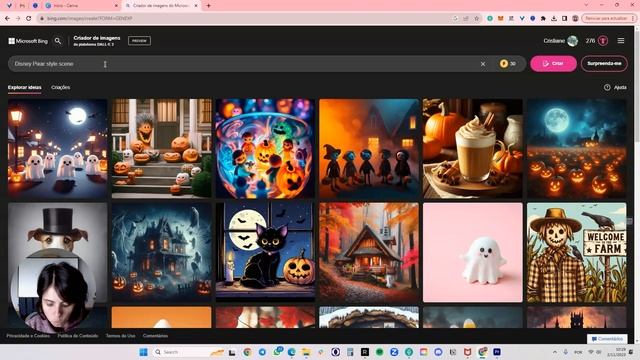Viewport: 640px width, 360px height.
Task: Open black cat with pumpkin thumbnail
Action: point(265,253)
